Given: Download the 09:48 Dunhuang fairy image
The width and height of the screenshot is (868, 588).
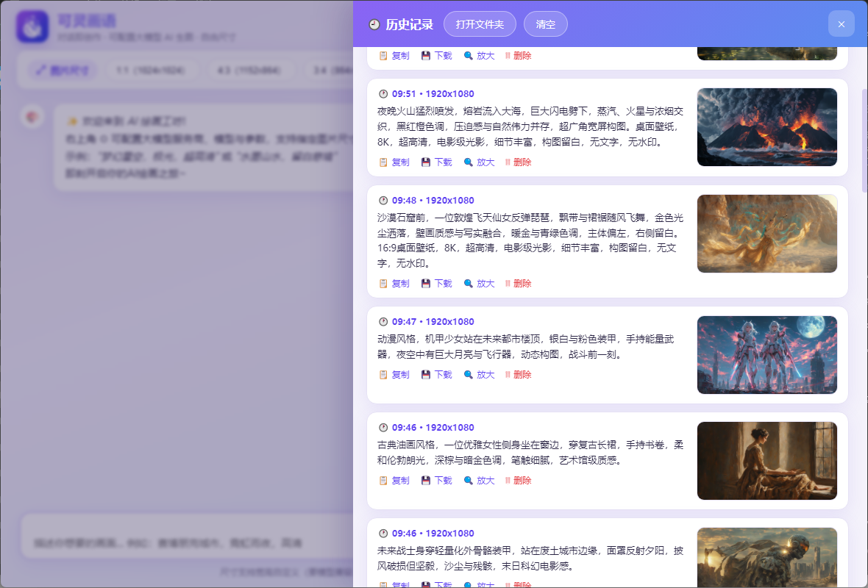Looking at the screenshot, I should (x=437, y=283).
